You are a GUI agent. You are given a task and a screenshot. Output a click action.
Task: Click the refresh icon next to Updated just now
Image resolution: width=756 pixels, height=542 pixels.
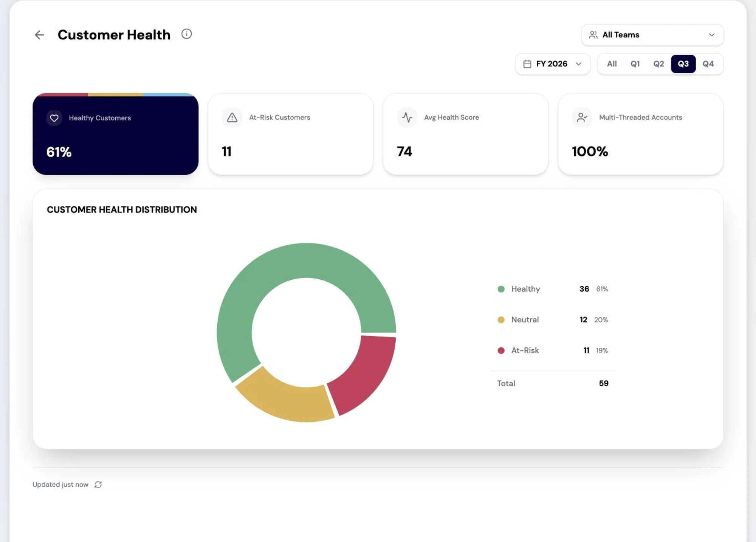pyautogui.click(x=98, y=485)
